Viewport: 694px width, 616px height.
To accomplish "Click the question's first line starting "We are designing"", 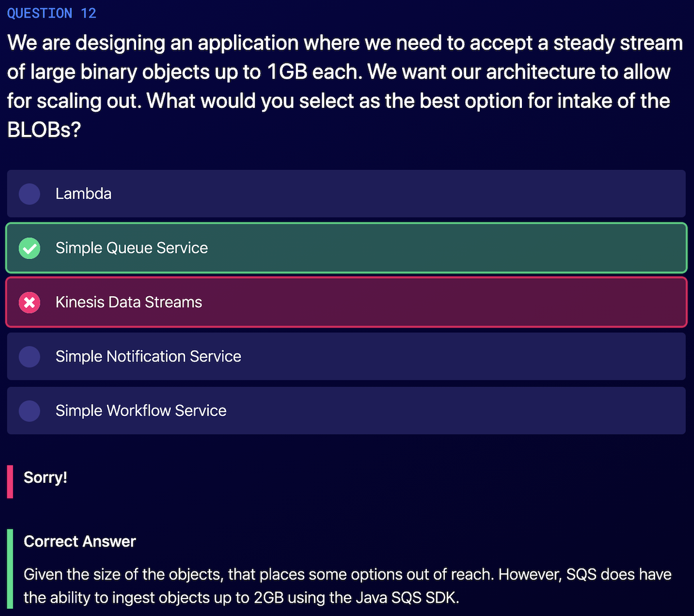I will coord(345,43).
